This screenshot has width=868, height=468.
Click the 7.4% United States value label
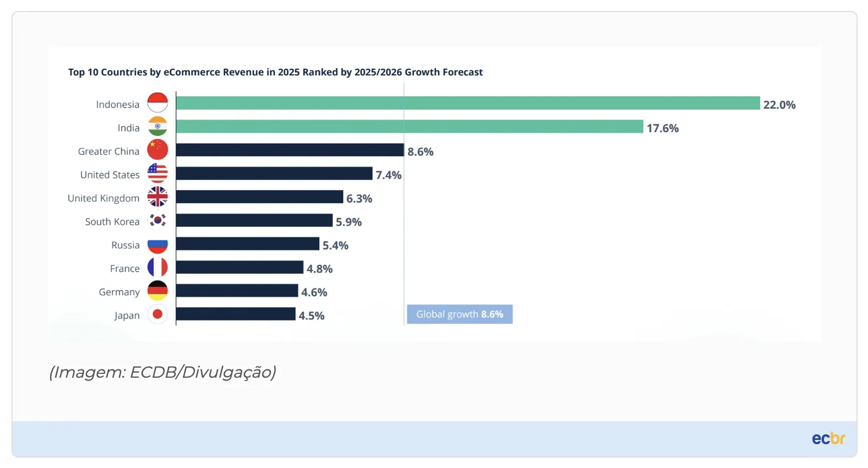coord(388,175)
